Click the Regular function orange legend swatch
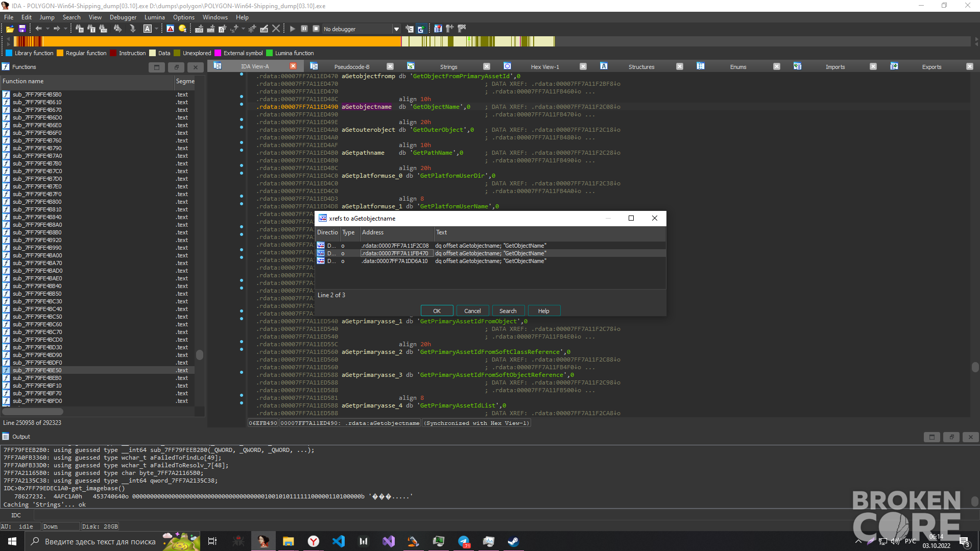The height and width of the screenshot is (551, 980). 60,53
